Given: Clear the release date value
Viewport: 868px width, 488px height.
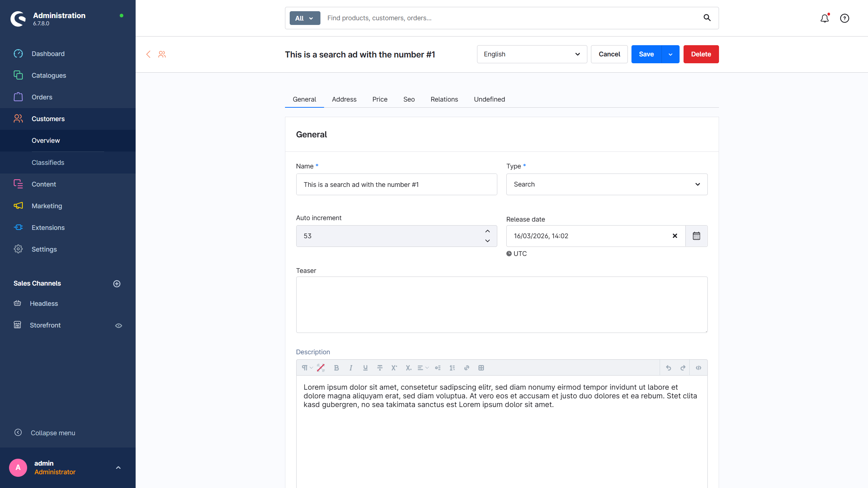Looking at the screenshot, I should coord(675,236).
